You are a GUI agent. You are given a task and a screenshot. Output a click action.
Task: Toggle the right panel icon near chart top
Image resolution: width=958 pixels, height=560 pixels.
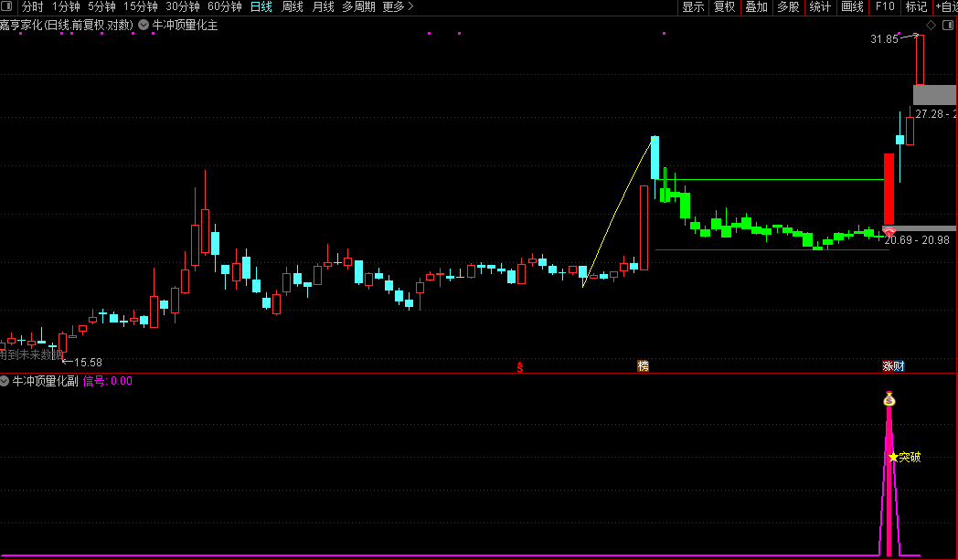948,25
